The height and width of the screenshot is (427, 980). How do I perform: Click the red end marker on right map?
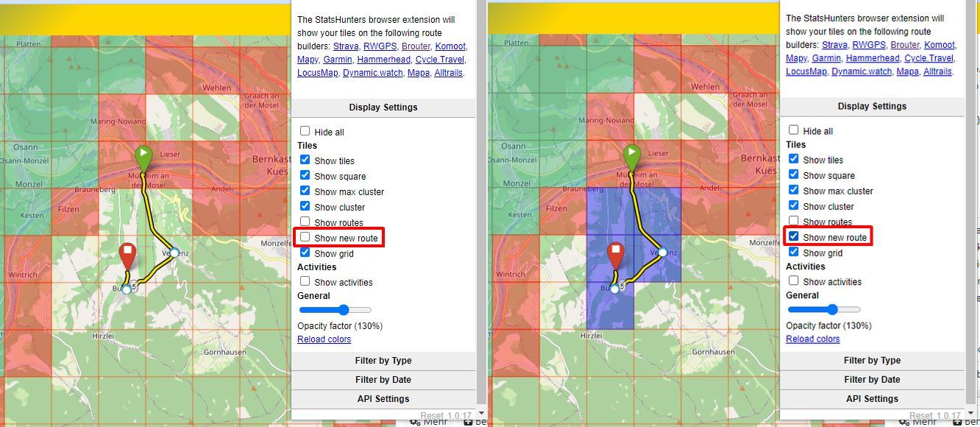tap(616, 254)
